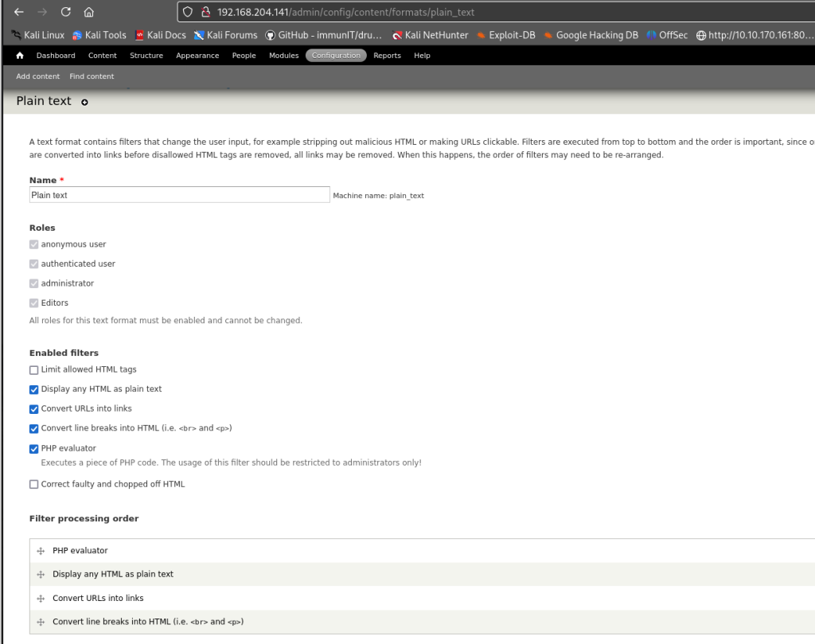This screenshot has width=815, height=644.
Task: Enable the Limit allowed HTML tags checkbox
Action: point(34,370)
